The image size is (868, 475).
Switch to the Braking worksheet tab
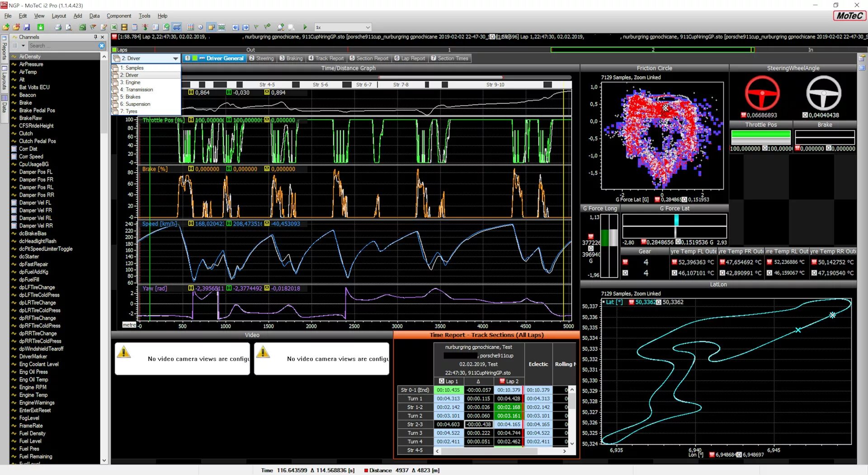pos(291,58)
